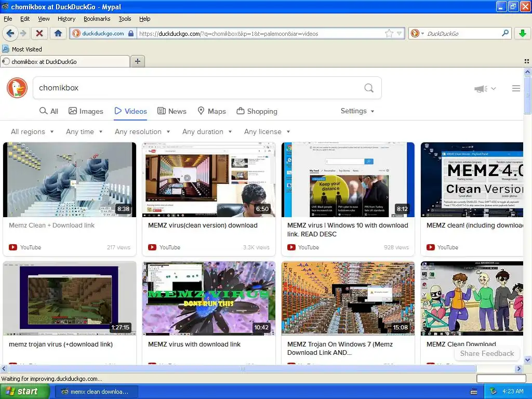Open a new tab with plus button
532x399 pixels.
click(137, 61)
